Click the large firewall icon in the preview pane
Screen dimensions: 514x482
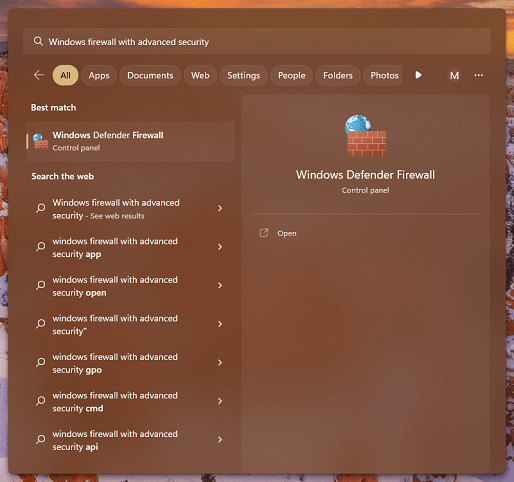366,135
